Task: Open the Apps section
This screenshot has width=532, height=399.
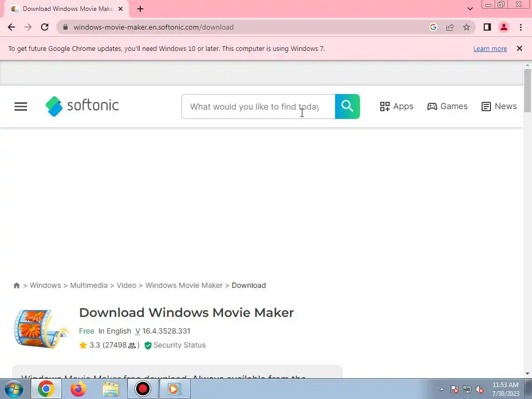Action: tap(396, 107)
